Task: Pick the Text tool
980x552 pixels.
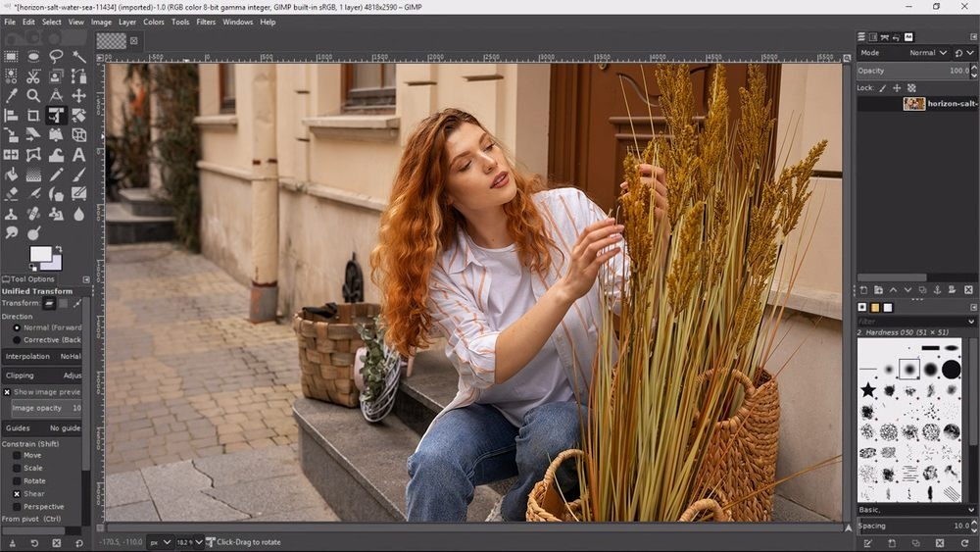Action: pos(78,154)
